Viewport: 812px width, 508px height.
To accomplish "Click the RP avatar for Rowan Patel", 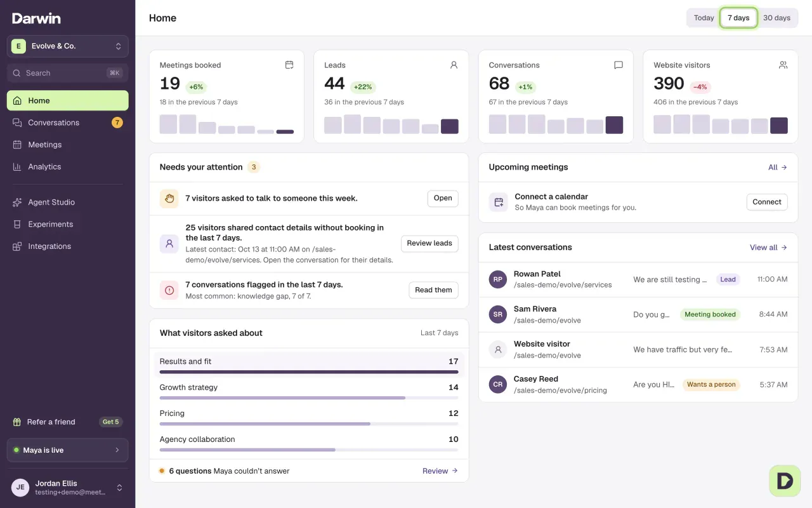I will pyautogui.click(x=498, y=279).
